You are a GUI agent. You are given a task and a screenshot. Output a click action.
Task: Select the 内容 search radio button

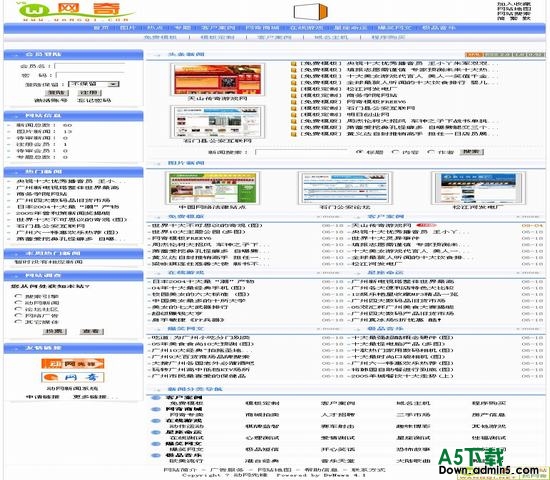point(395,152)
